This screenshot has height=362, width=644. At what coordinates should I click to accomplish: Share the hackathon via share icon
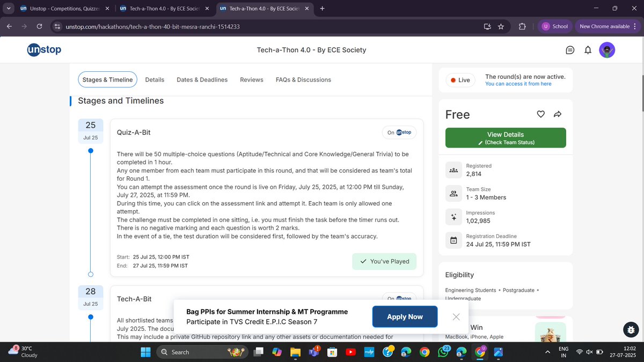[x=558, y=114]
